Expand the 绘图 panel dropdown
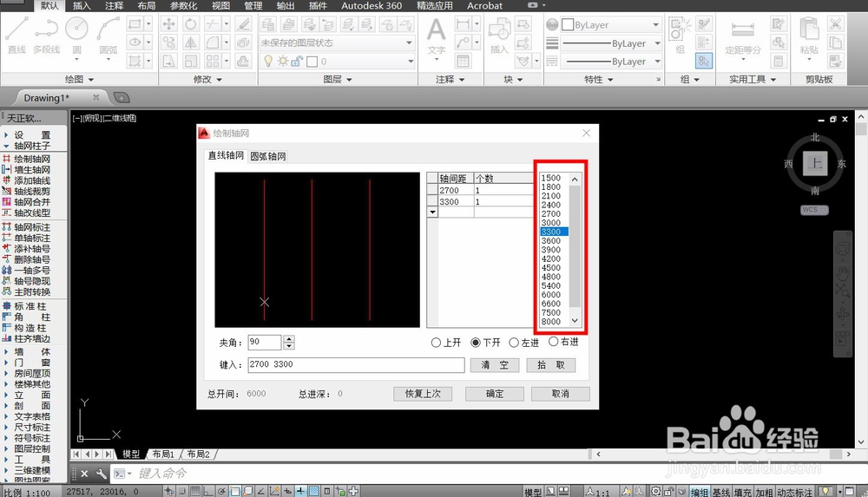The image size is (868, 497). point(79,80)
